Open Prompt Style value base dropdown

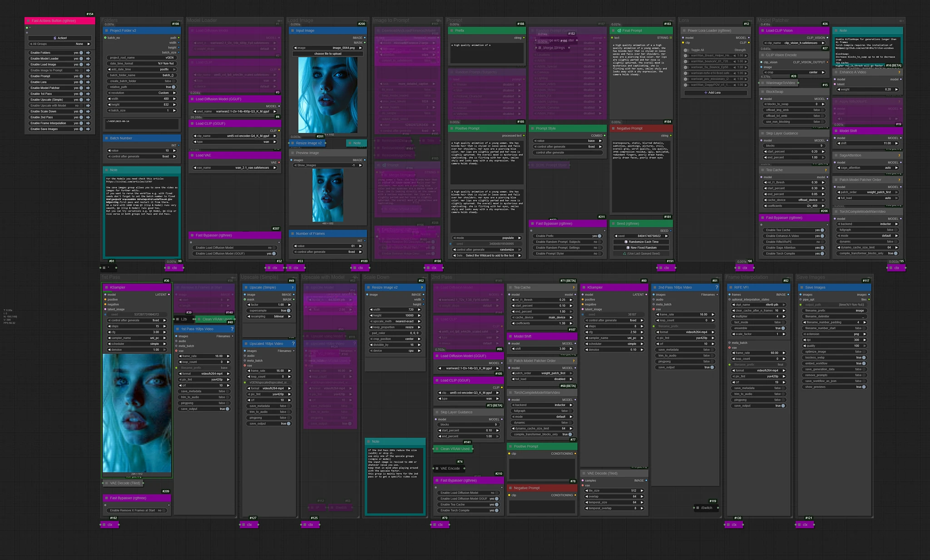tap(568, 141)
